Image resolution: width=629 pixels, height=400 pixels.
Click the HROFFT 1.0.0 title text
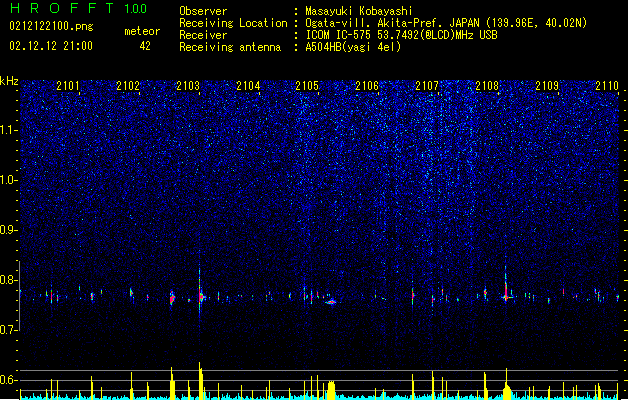coord(79,8)
